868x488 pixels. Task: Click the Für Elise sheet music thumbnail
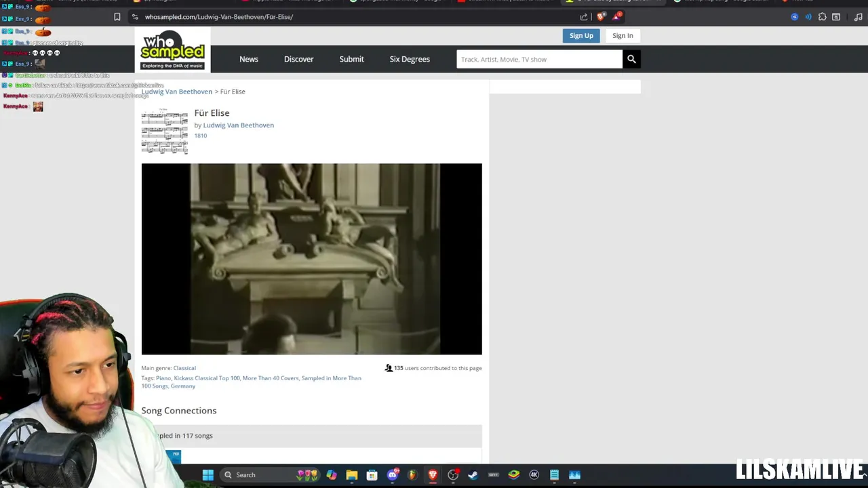click(165, 131)
